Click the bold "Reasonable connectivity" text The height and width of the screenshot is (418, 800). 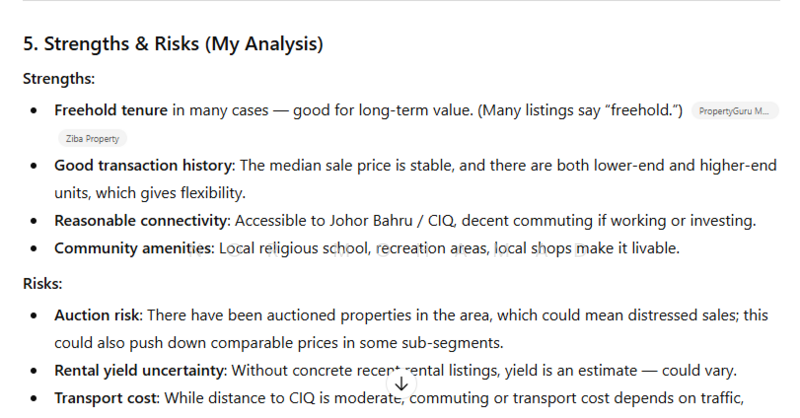click(141, 220)
